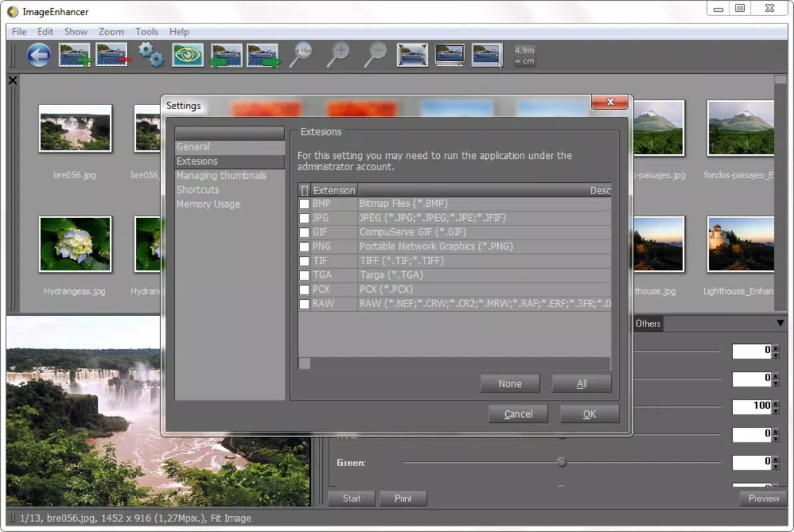
Task: Click the None button
Action: [x=510, y=384]
